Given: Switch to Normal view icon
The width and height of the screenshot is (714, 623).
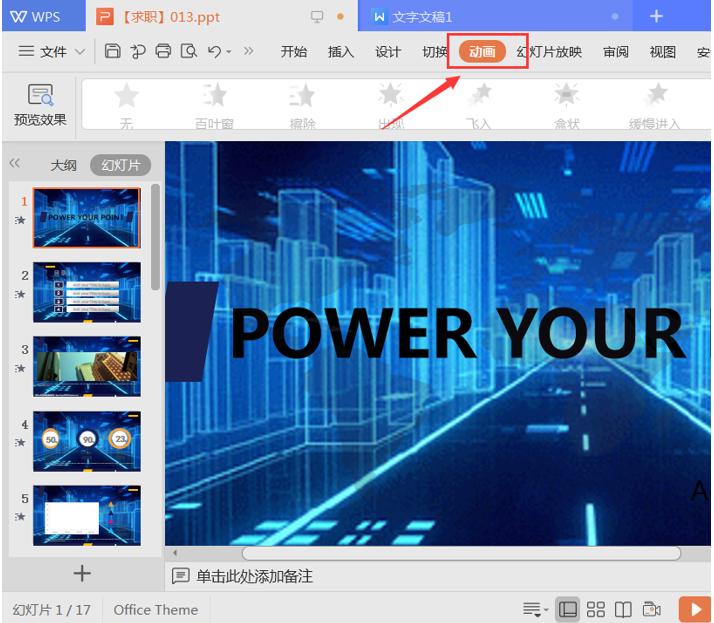Looking at the screenshot, I should pyautogui.click(x=567, y=609).
